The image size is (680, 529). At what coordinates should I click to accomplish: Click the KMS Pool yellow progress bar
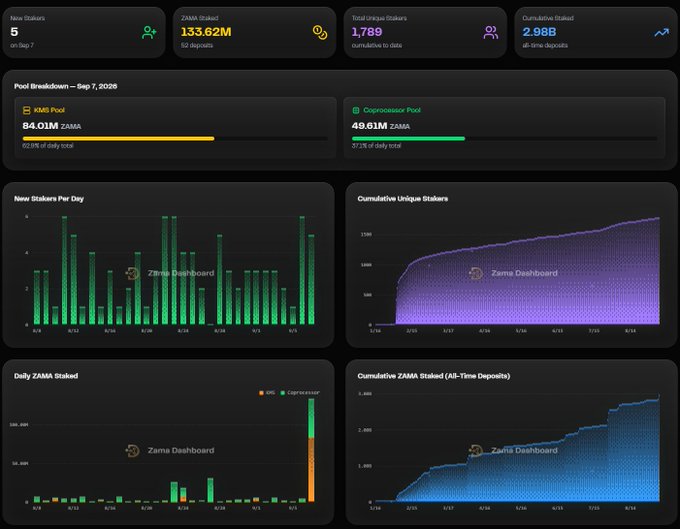118,139
